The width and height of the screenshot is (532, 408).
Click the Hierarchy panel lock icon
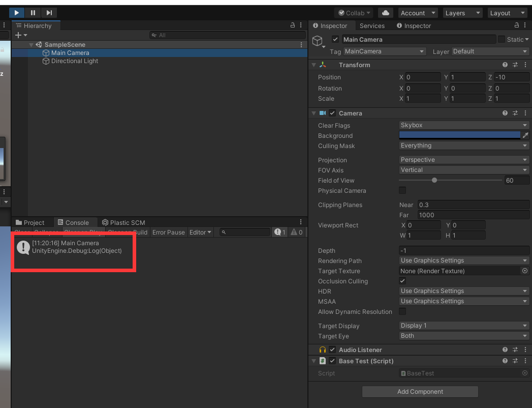tap(293, 25)
